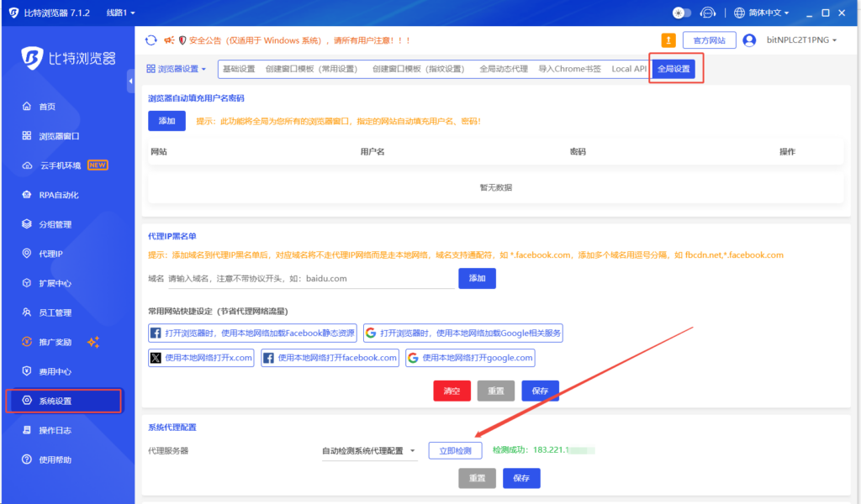Click the refresh icon beside the announcement
Viewport: 861px width, 504px height.
click(x=151, y=40)
